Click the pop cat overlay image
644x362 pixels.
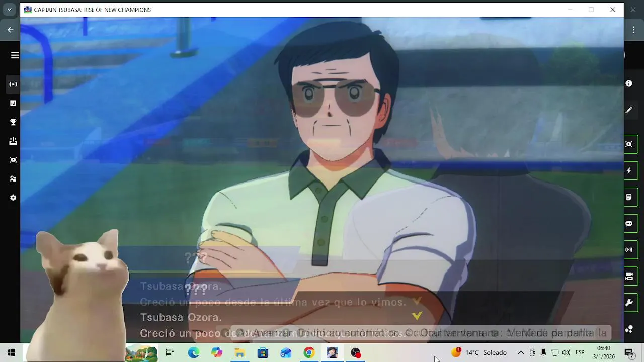coord(80,296)
